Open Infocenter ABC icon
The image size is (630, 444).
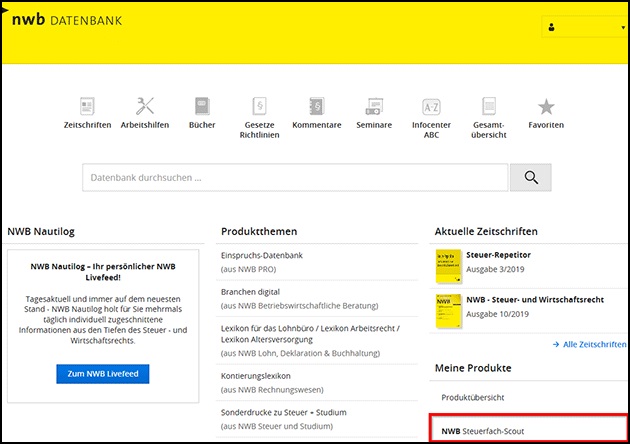(431, 106)
